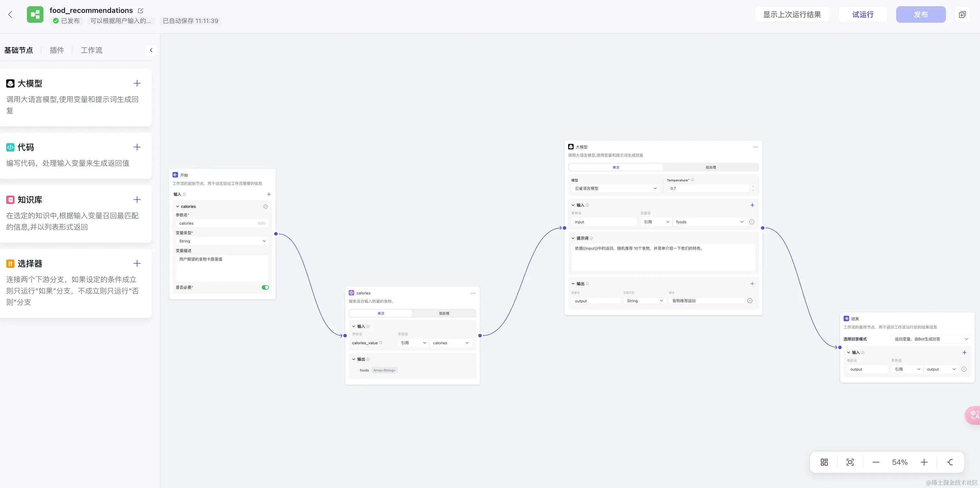Image resolution: width=980 pixels, height=488 pixels.
Task: Click the fit-to-view icon in zoom bar
Action: click(x=850, y=462)
